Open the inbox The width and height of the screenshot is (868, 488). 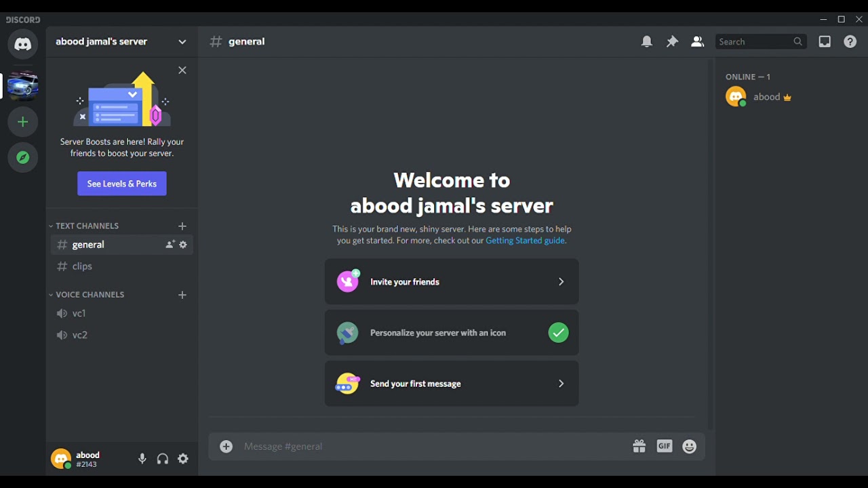825,42
